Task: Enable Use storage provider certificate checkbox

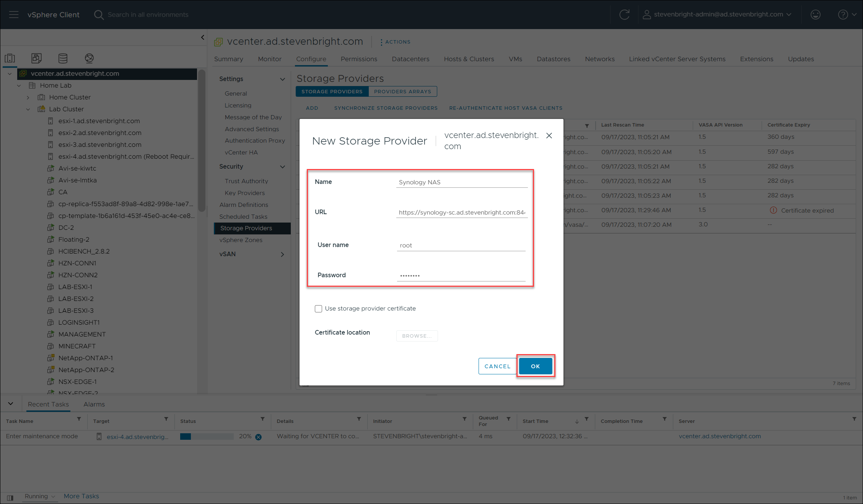Action: [x=318, y=309]
